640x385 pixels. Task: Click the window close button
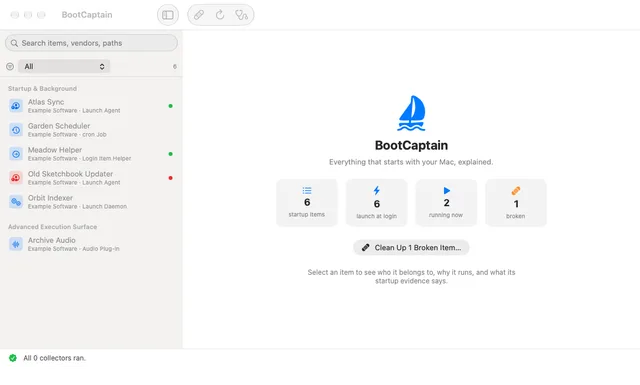pos(15,15)
